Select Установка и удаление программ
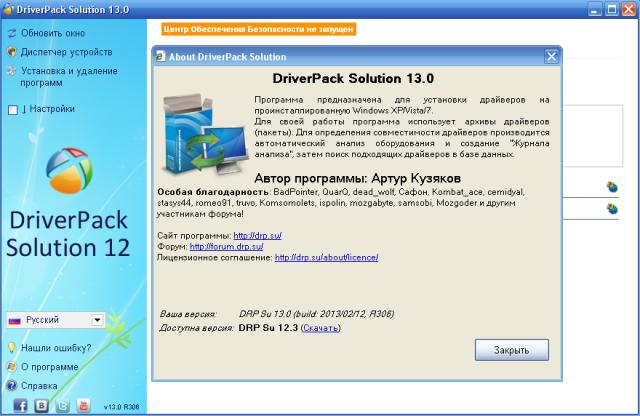640x416 pixels. (69, 77)
